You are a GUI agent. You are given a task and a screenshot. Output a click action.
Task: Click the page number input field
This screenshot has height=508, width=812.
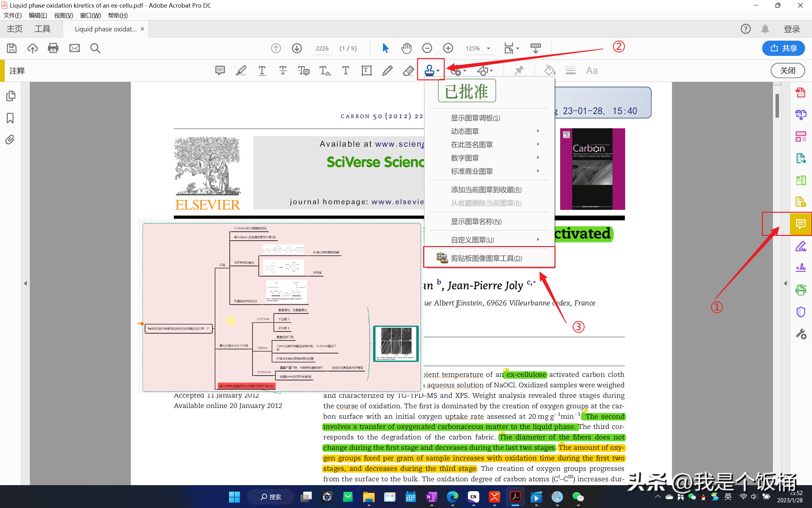(322, 48)
